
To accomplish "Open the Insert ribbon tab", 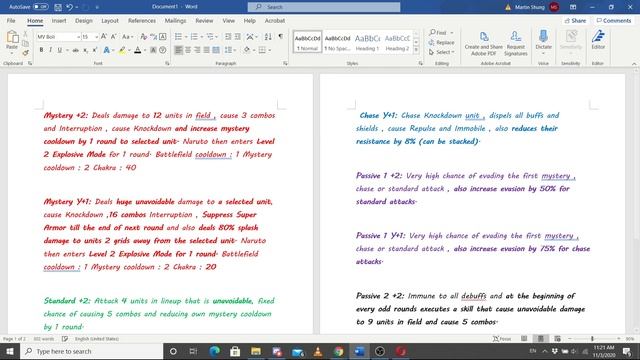I will coord(59,20).
